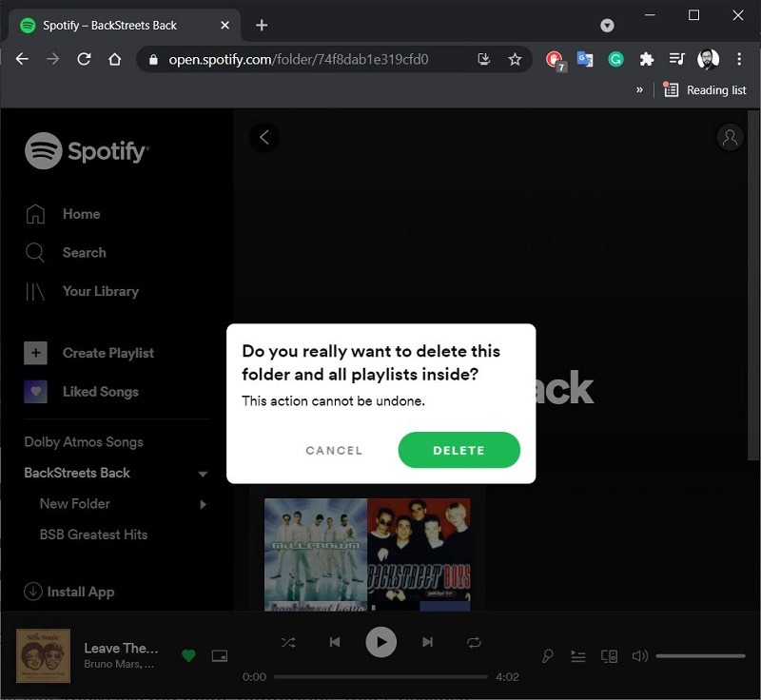This screenshot has height=700, width=761.
Task: Expand the BackStreets Back folder
Action: (203, 473)
